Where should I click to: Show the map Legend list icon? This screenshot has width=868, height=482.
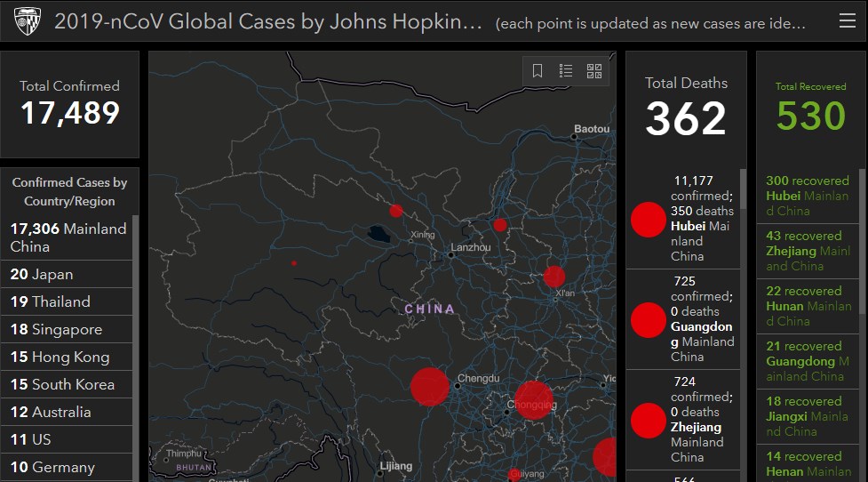coord(566,71)
